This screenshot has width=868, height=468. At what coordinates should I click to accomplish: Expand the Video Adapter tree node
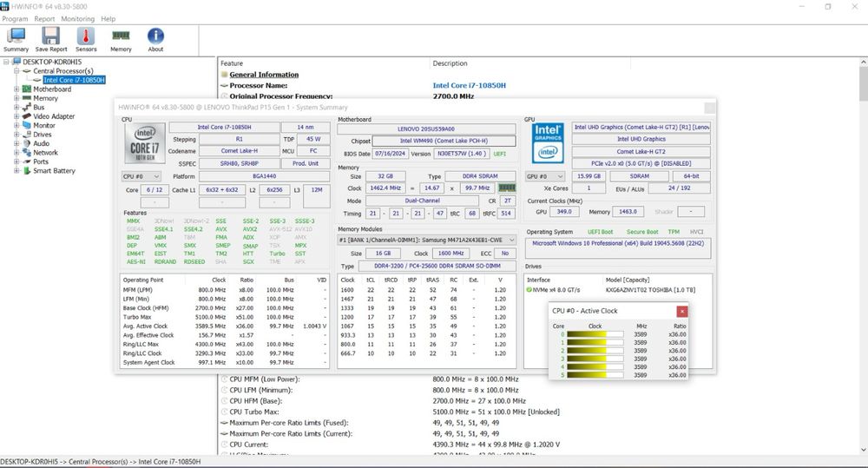click(x=16, y=116)
